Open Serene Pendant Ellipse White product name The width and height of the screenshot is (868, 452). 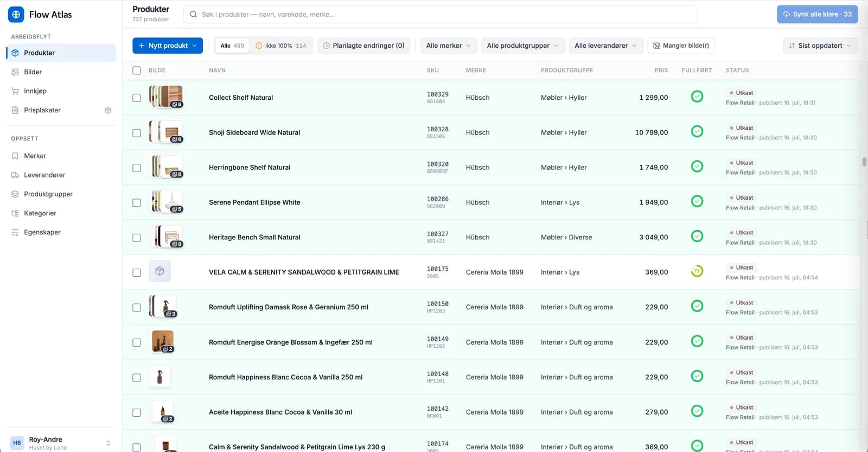click(x=254, y=202)
